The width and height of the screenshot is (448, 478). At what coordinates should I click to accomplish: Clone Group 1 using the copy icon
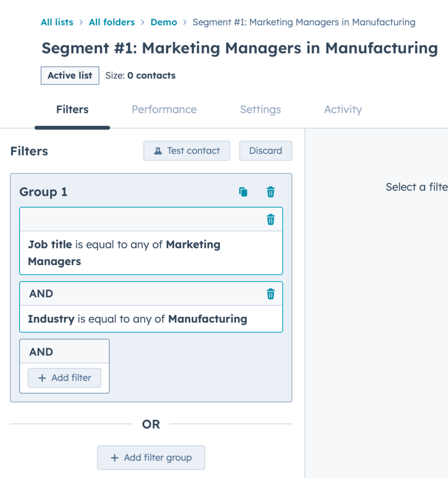[x=243, y=192]
